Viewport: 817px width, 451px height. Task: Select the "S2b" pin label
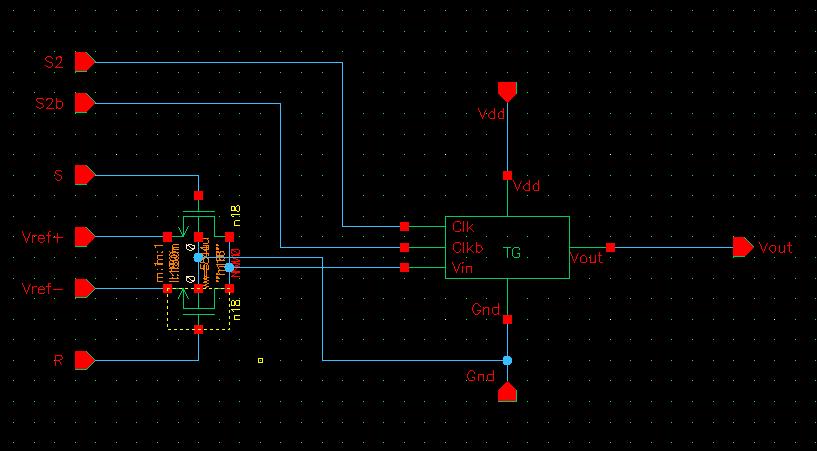tap(49, 104)
